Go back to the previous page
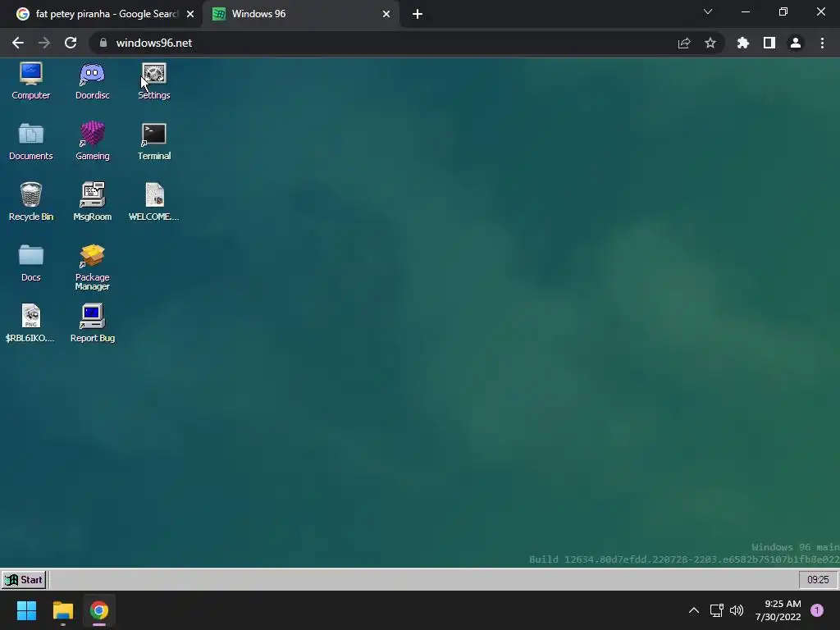840x630 pixels. pyautogui.click(x=18, y=43)
